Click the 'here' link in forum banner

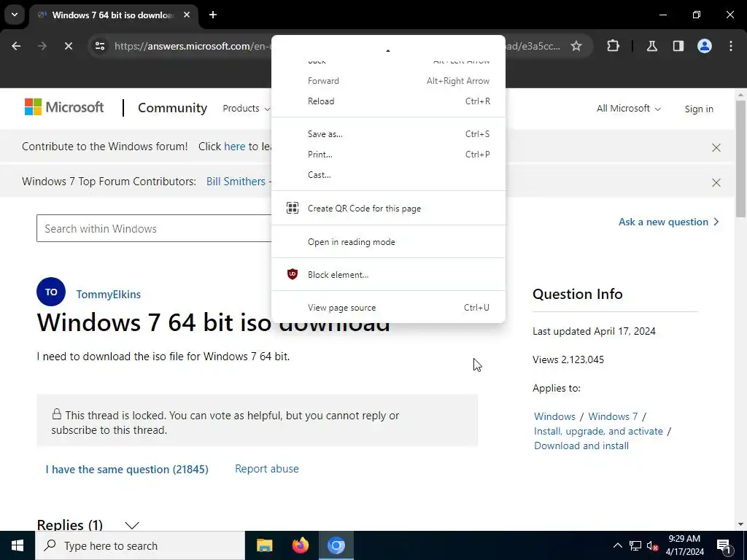[x=234, y=146]
